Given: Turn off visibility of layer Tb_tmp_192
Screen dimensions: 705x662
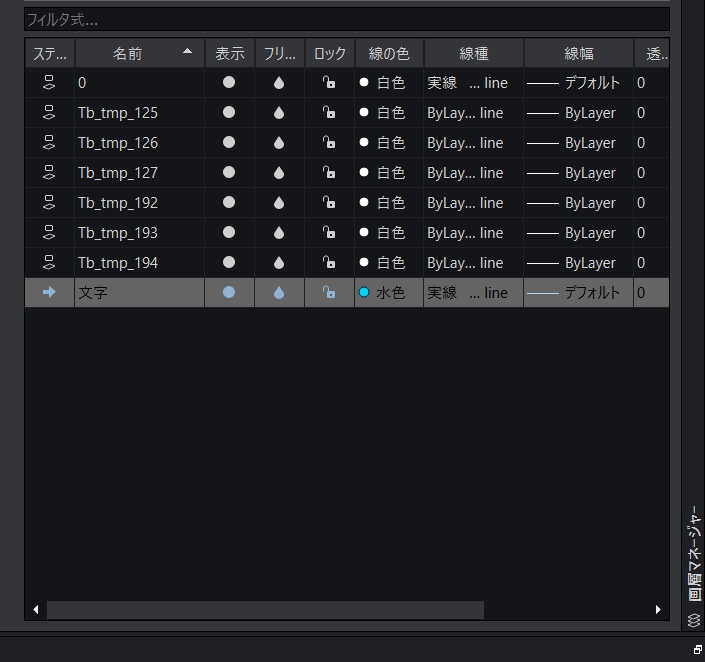Looking at the screenshot, I should 229,202.
